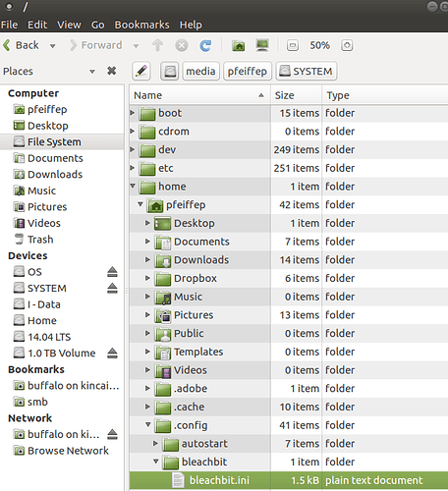Click the Up arrow toolbar icon

(x=157, y=45)
